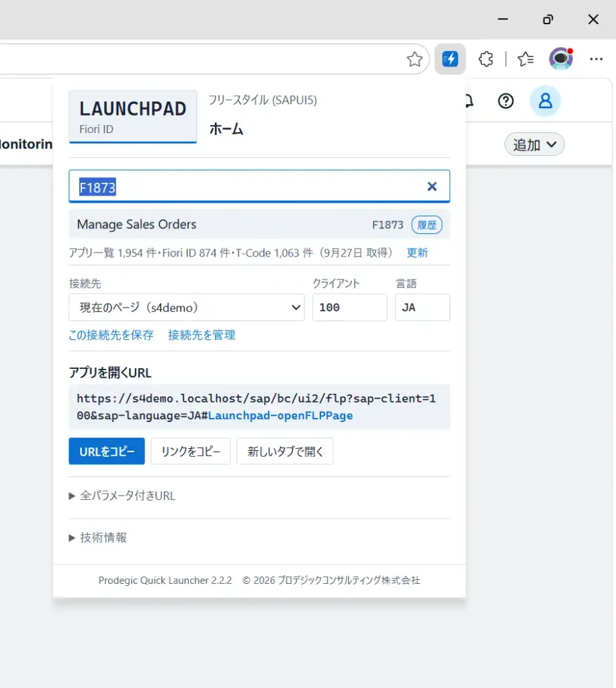Click the Prodegic Quick Launcher 2.2.2 footer text
Screen dimensions: 616x688
coord(165,580)
